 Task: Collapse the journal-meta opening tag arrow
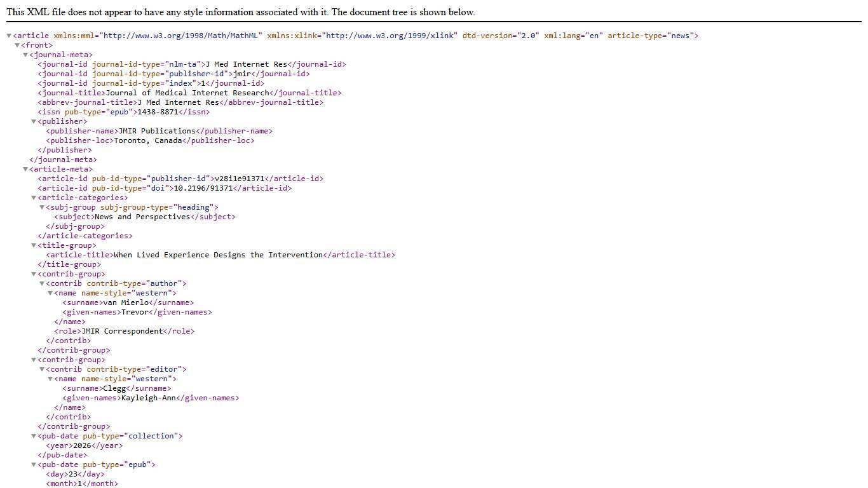(25, 55)
